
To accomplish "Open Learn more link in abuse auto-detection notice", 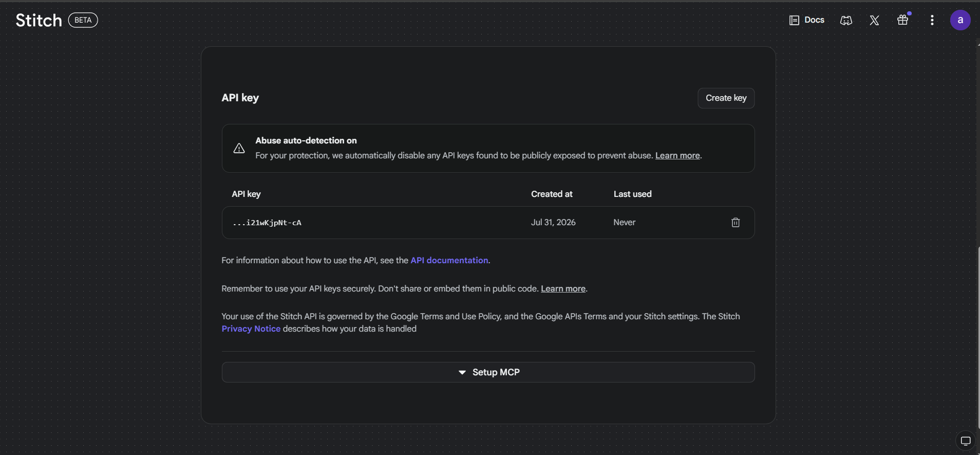I will [677, 155].
